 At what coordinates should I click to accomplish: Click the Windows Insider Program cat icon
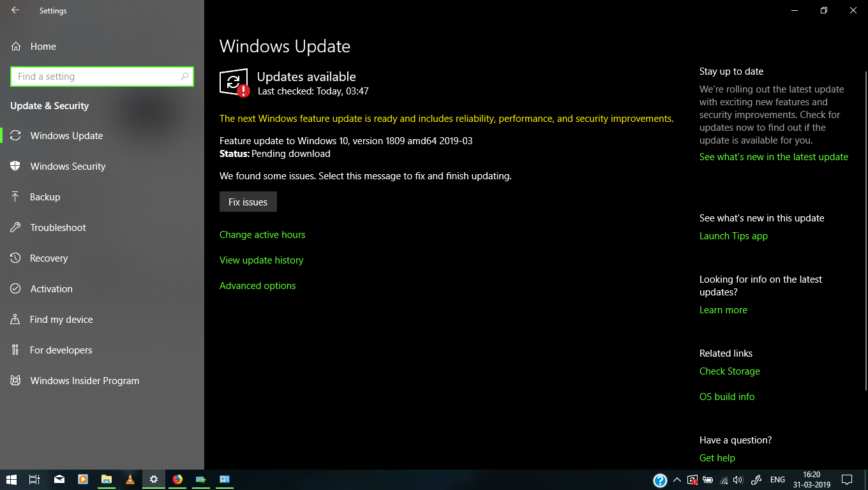[15, 381]
